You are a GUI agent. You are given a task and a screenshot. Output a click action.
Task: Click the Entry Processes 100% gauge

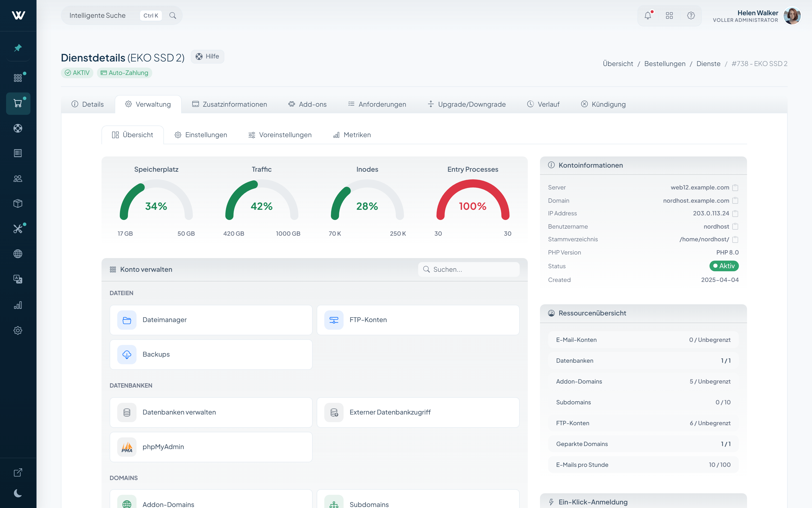click(x=473, y=200)
